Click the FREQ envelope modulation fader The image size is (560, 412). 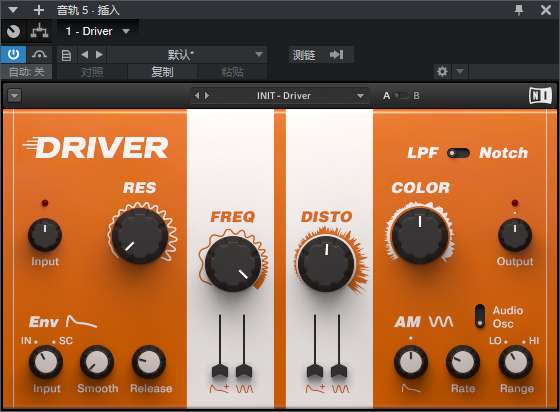pyautogui.click(x=220, y=371)
